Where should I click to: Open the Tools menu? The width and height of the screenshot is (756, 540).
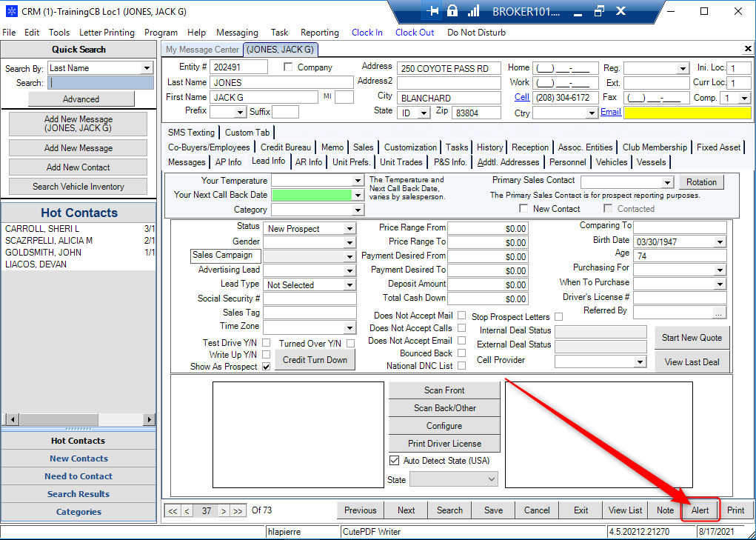(x=58, y=33)
